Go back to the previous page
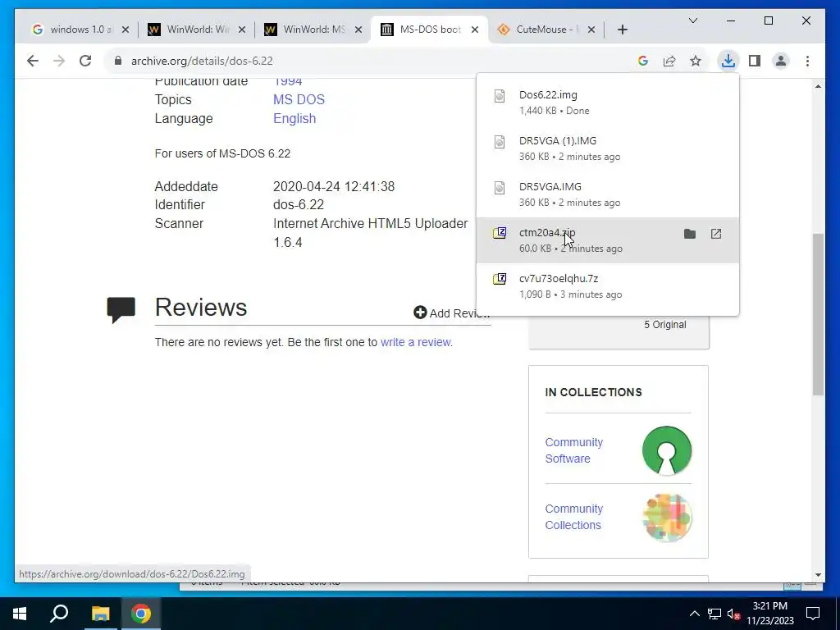Viewport: 840px width, 630px height. click(33, 61)
